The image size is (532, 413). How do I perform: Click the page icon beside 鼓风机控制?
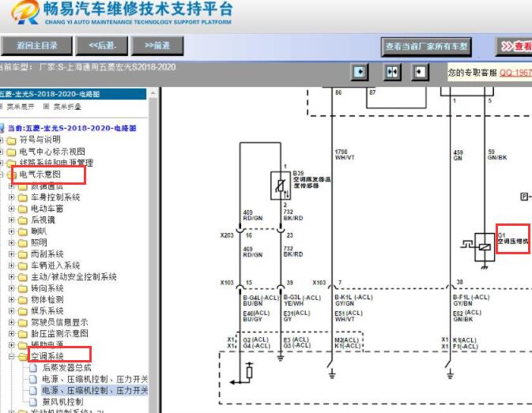coord(33,402)
